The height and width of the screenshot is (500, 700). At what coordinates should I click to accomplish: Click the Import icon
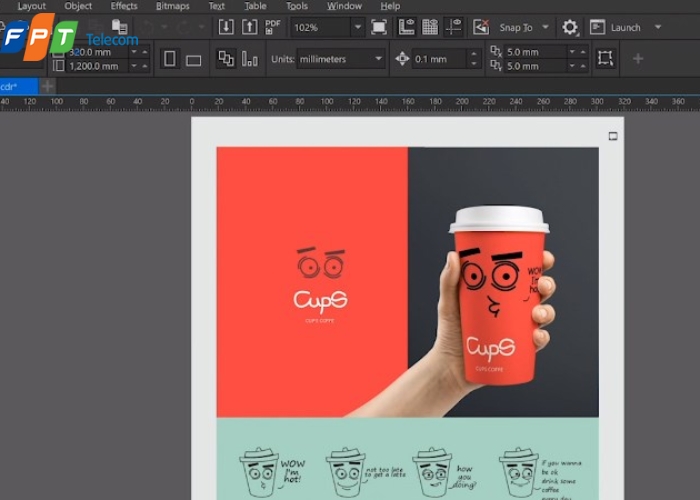coord(226,27)
